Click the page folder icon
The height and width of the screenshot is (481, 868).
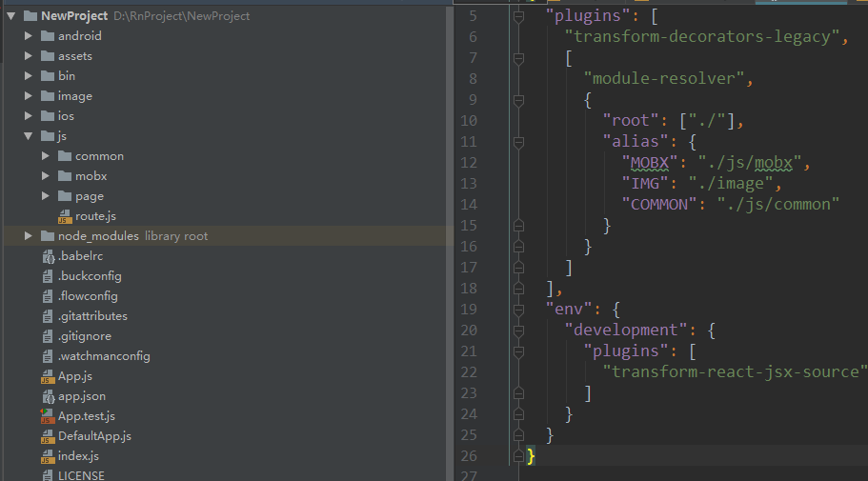[x=65, y=196]
